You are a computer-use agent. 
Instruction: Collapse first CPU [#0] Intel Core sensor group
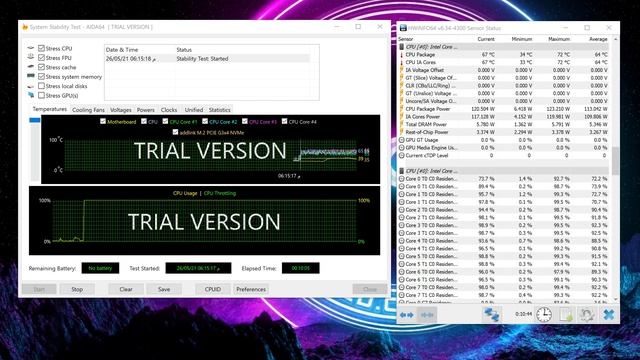(x=402, y=47)
